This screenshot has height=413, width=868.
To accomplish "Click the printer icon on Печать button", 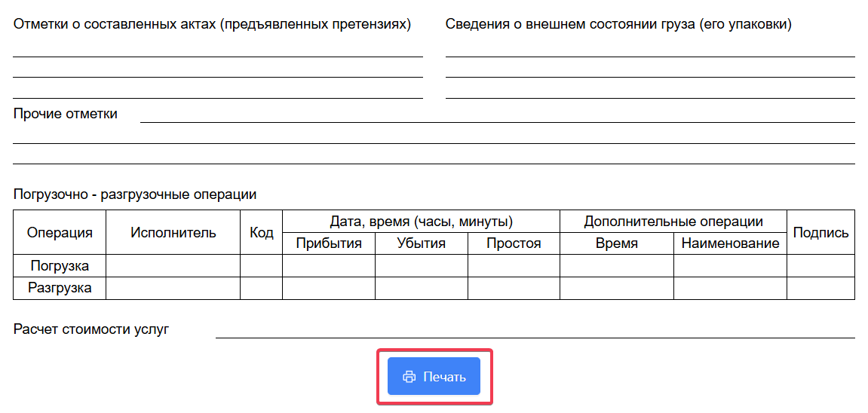I will tap(409, 377).
